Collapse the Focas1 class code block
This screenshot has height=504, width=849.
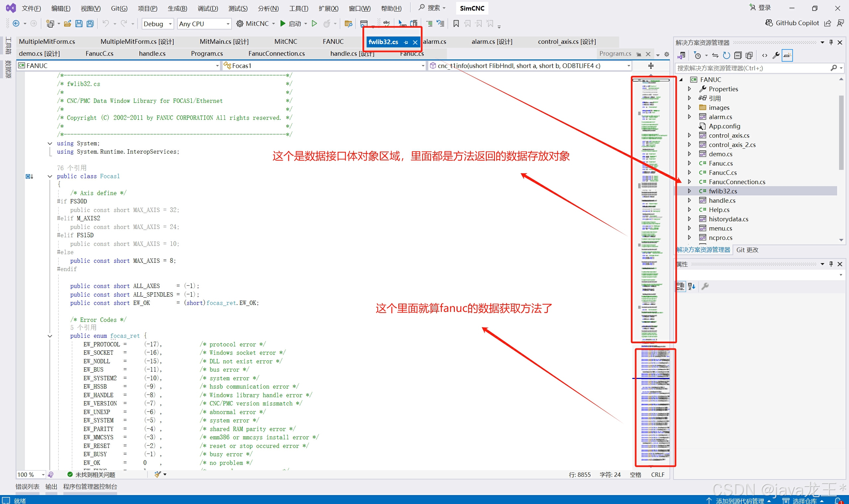(50, 176)
